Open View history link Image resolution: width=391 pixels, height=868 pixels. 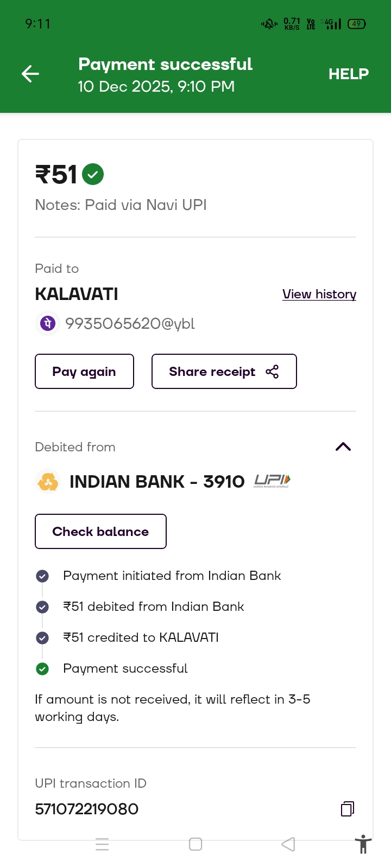point(319,294)
